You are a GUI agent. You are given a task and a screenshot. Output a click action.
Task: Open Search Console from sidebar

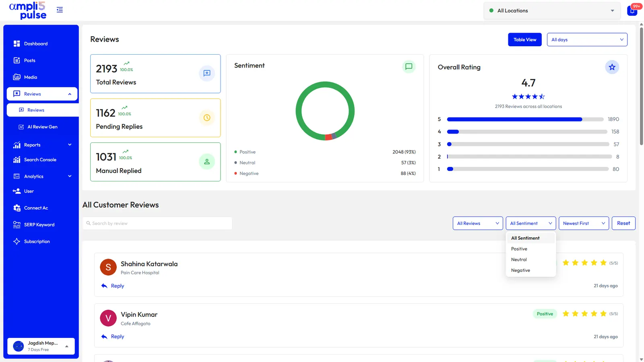pyautogui.click(x=41, y=160)
